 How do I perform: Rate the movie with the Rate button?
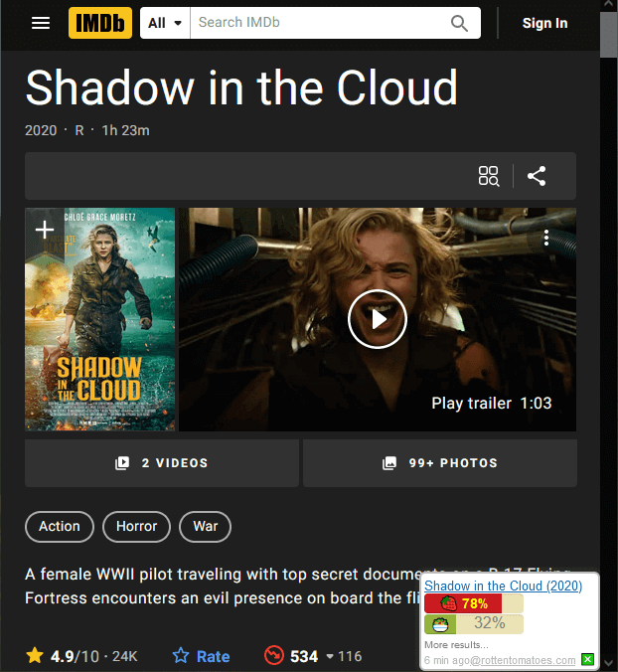coord(201,656)
